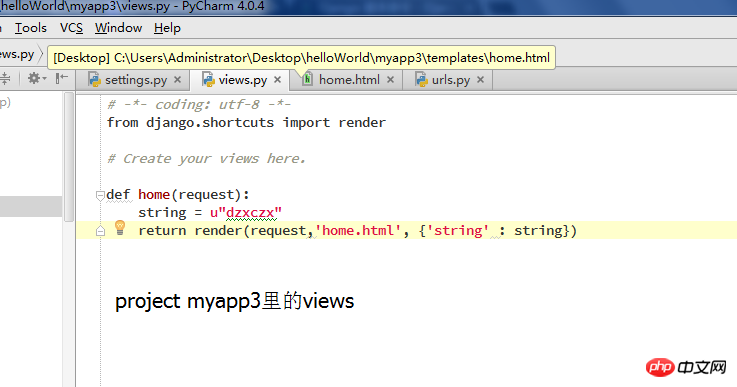
Task: Click 'home.html' string in render call
Action: (x=358, y=230)
